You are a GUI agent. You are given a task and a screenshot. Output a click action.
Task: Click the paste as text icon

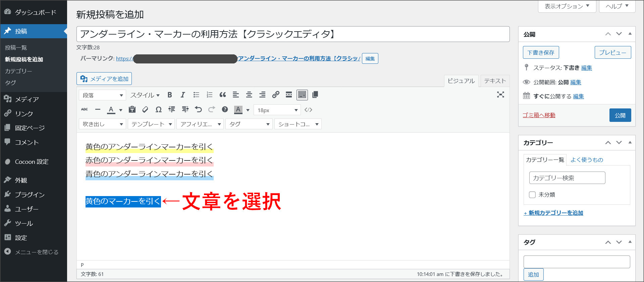[132, 109]
